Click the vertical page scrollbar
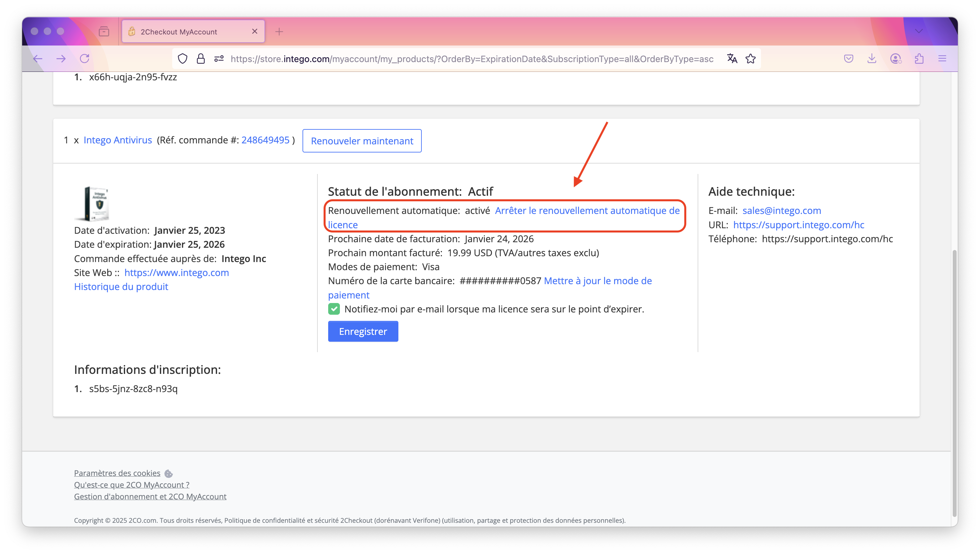 (x=954, y=383)
